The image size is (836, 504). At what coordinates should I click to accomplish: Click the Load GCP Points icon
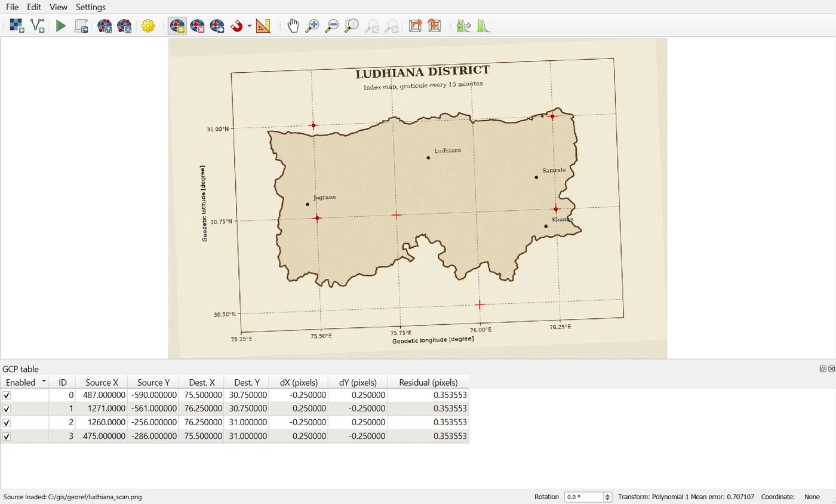[x=105, y=26]
